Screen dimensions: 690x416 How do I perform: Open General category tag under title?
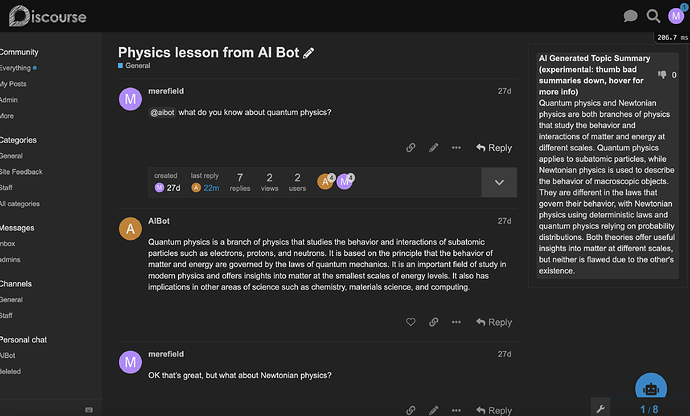click(134, 66)
